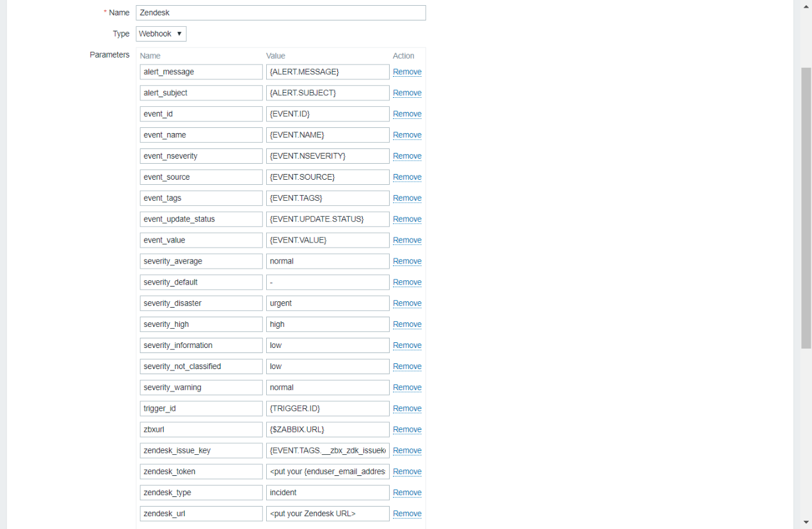Remove the severity_default parameter

click(407, 282)
